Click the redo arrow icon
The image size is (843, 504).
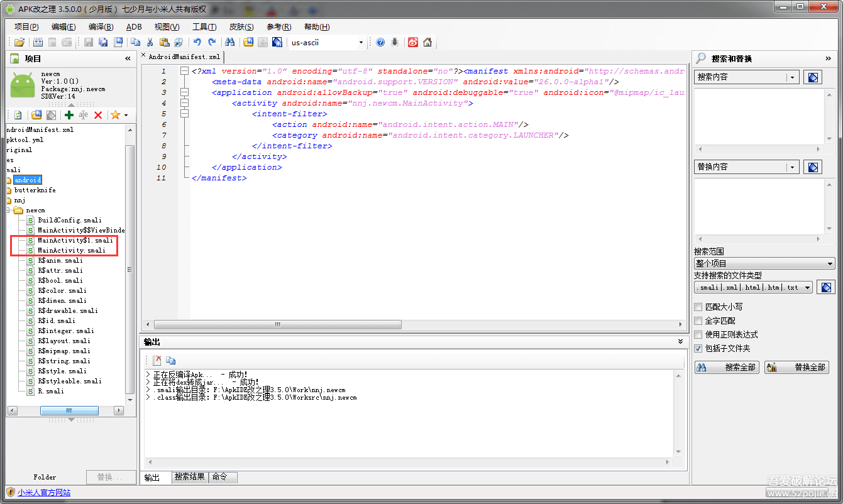[x=212, y=42]
